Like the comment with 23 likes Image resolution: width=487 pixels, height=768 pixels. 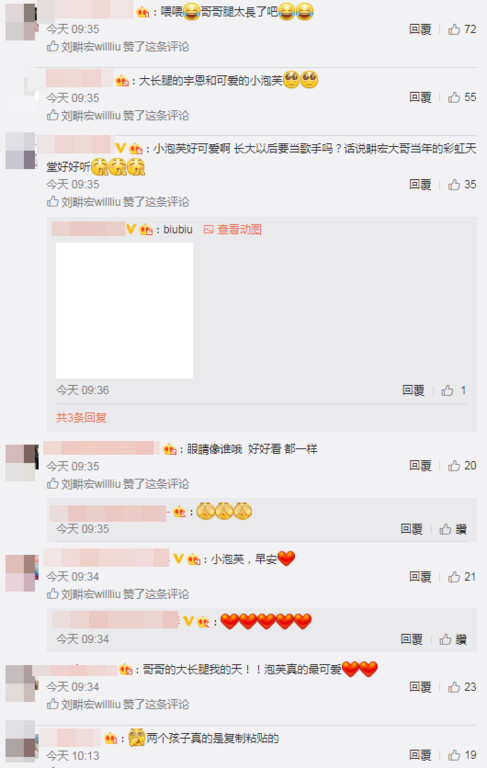click(x=462, y=687)
